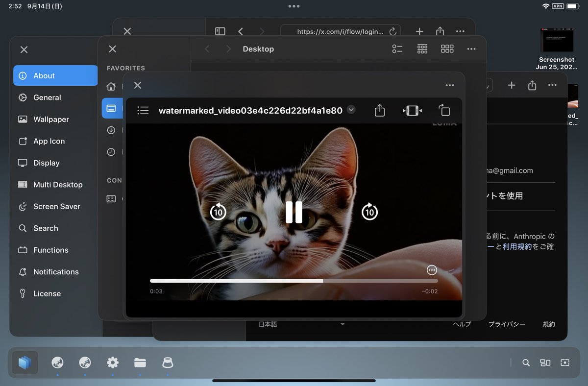Go forward in the Files window
Image resolution: width=588 pixels, height=386 pixels.
click(228, 49)
